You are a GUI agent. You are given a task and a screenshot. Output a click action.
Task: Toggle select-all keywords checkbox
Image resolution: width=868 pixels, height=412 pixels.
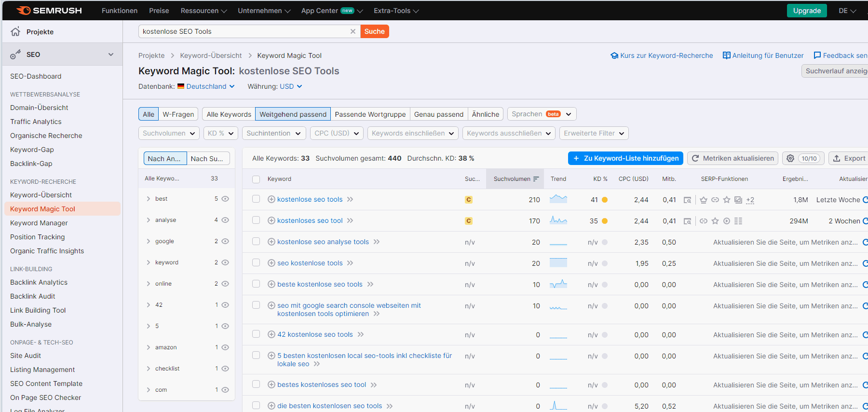[x=256, y=179]
